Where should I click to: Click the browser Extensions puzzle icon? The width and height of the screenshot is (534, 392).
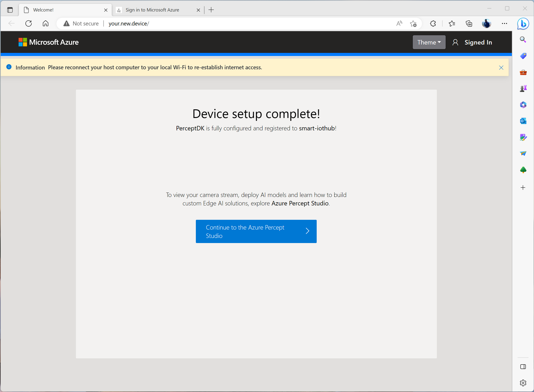[433, 23]
